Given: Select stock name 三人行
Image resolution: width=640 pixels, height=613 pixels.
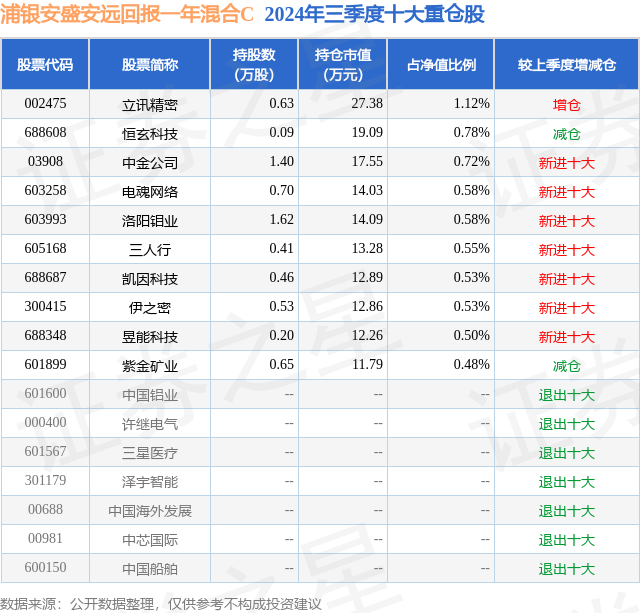Looking at the screenshot, I should pyautogui.click(x=150, y=250).
